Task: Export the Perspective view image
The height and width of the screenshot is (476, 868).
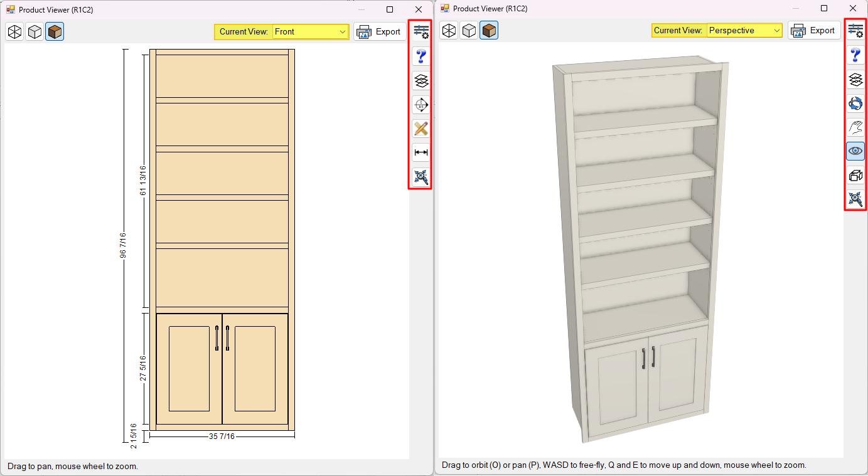Action: point(815,30)
